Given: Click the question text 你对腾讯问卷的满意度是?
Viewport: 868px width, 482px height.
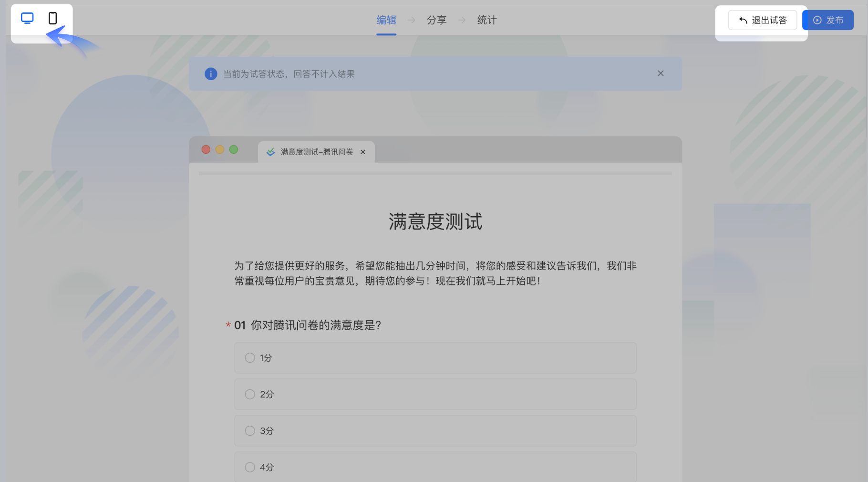Looking at the screenshot, I should click(x=316, y=325).
